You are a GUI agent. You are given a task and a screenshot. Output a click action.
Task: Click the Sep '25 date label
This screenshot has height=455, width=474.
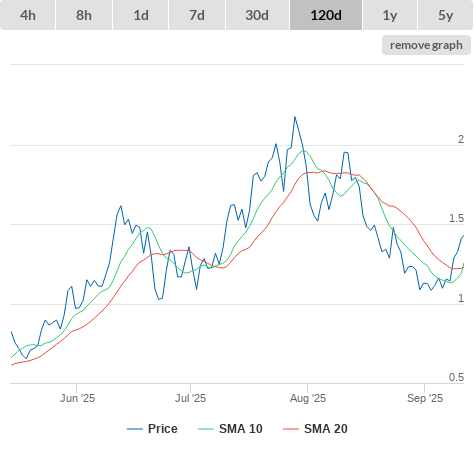(x=425, y=398)
